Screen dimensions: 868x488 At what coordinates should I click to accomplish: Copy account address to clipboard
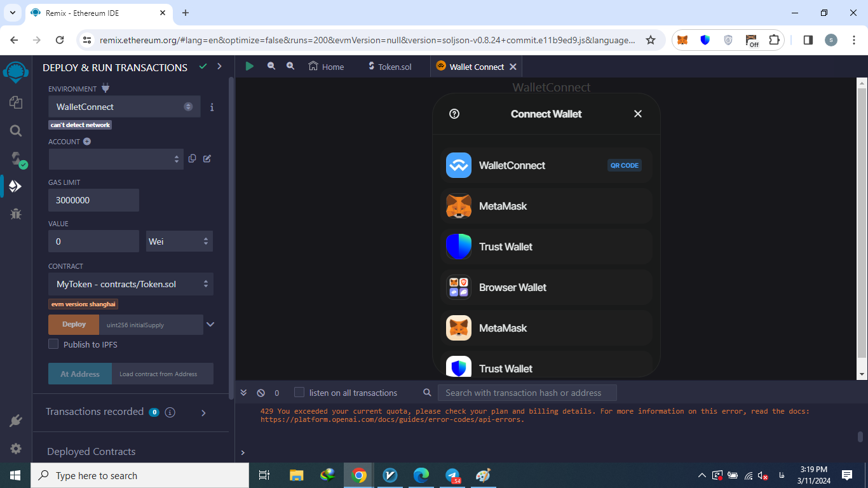[x=192, y=158]
